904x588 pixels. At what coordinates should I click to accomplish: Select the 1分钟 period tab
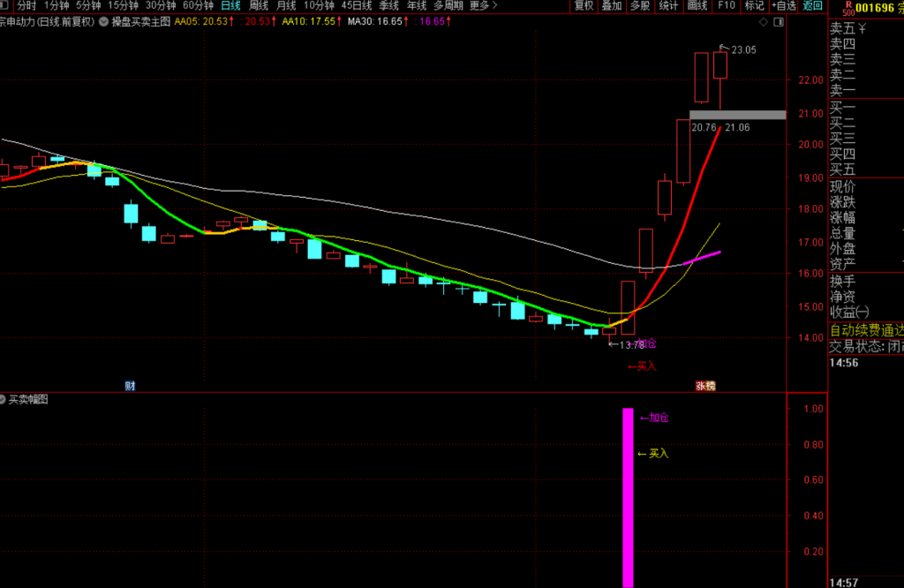(56, 6)
